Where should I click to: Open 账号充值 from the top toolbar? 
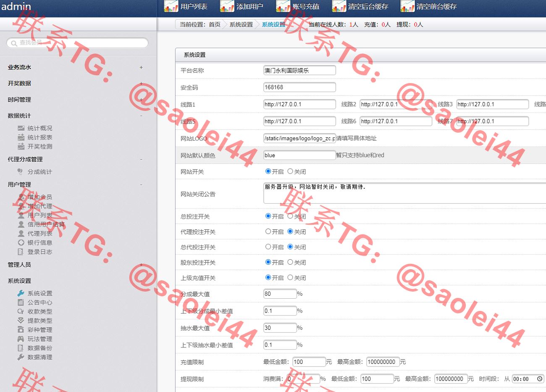(x=283, y=6)
